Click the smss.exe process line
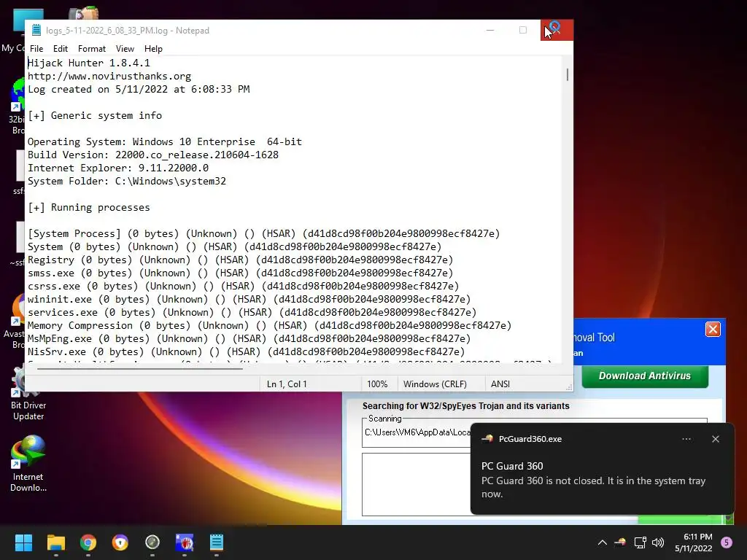Viewport: 747px width, 560px height. pyautogui.click(x=240, y=273)
